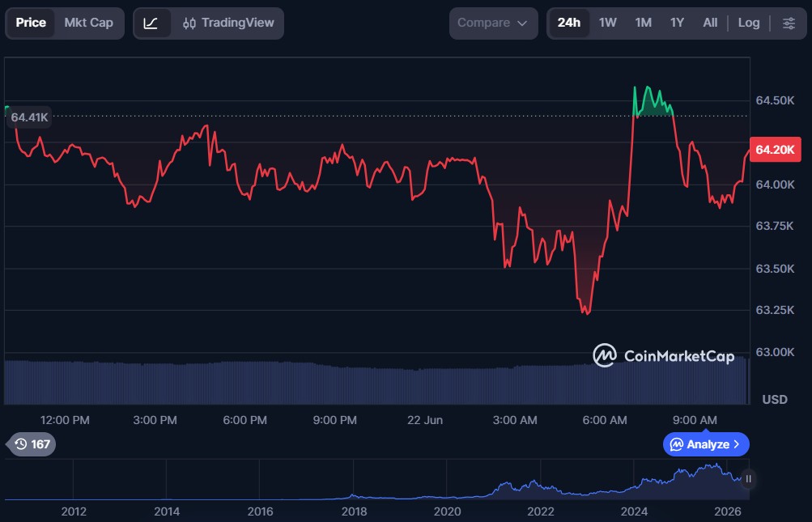Click the timeline range pause handle
Screen dimensions: 812x522
pos(748,479)
